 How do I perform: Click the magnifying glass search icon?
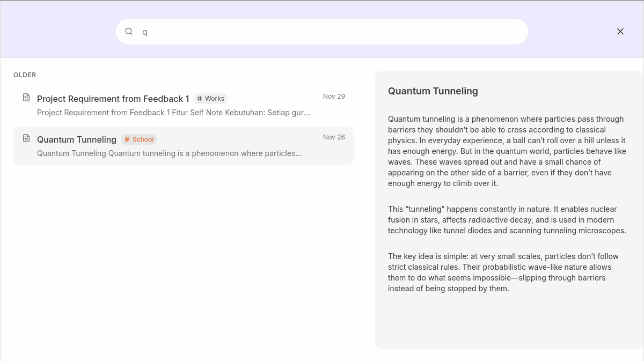pyautogui.click(x=129, y=32)
